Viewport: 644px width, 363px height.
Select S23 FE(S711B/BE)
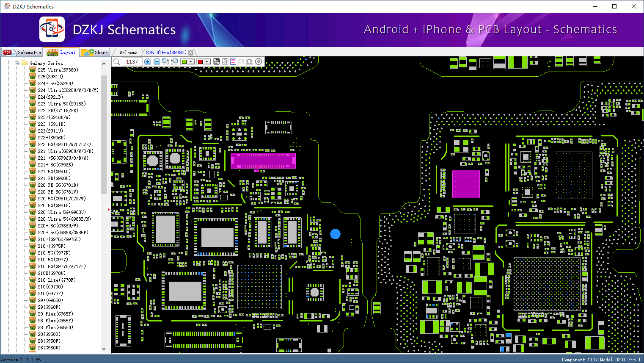(x=58, y=111)
